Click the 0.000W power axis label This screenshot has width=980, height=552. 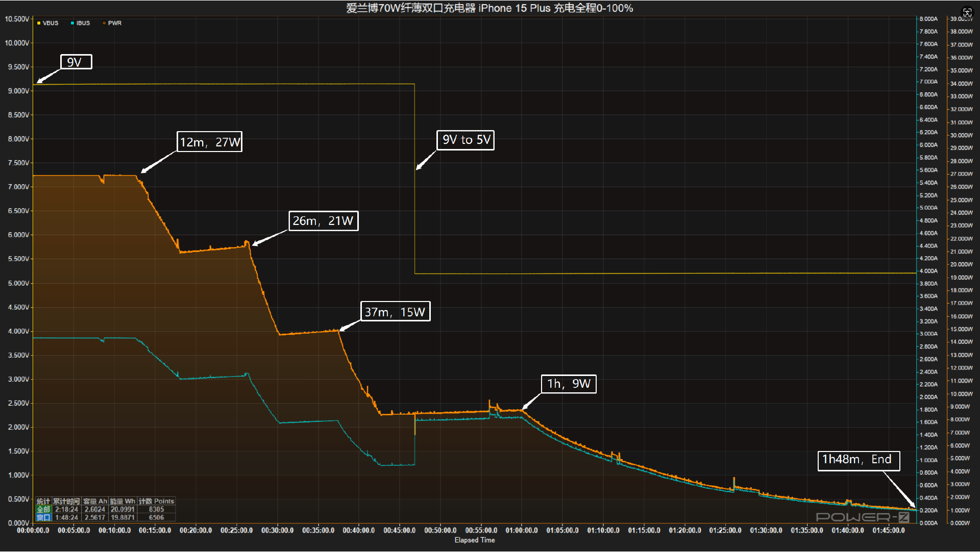click(960, 523)
